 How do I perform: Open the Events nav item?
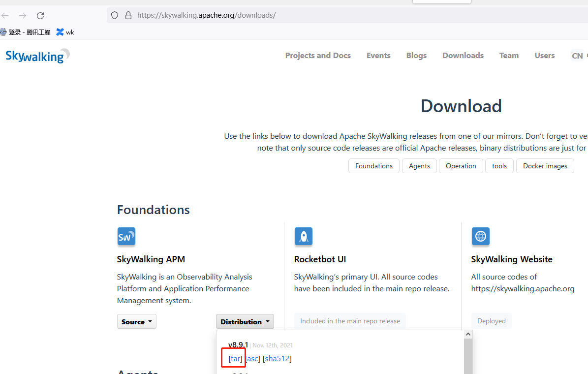pyautogui.click(x=378, y=56)
